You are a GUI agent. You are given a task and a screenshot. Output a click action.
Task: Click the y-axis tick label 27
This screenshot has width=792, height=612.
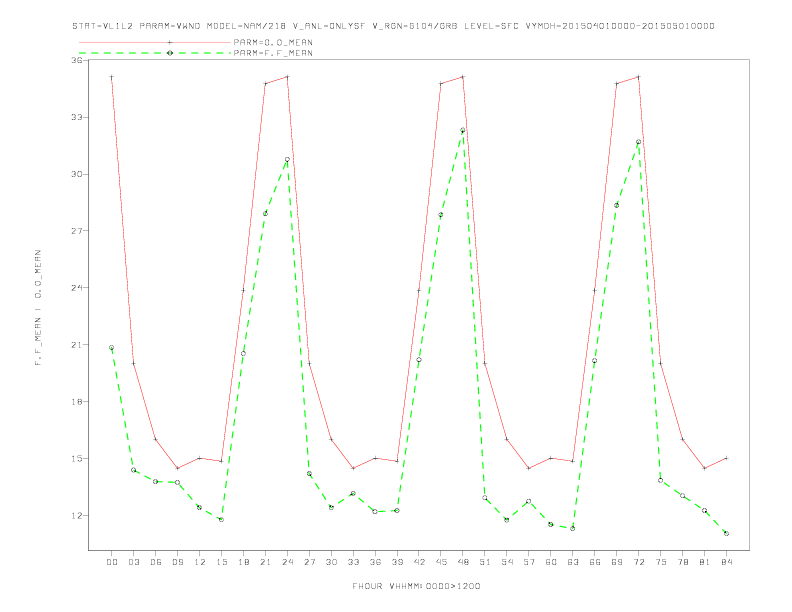click(x=76, y=231)
